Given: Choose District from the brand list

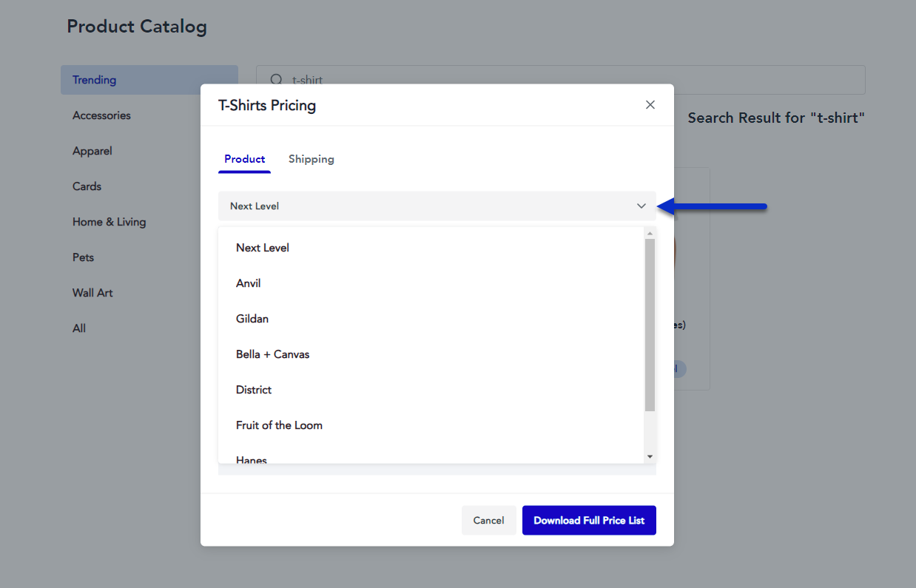Looking at the screenshot, I should tap(254, 390).
